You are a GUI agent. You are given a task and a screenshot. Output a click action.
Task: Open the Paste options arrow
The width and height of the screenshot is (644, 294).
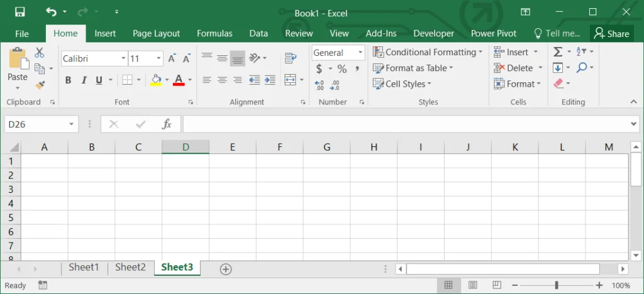[18, 88]
